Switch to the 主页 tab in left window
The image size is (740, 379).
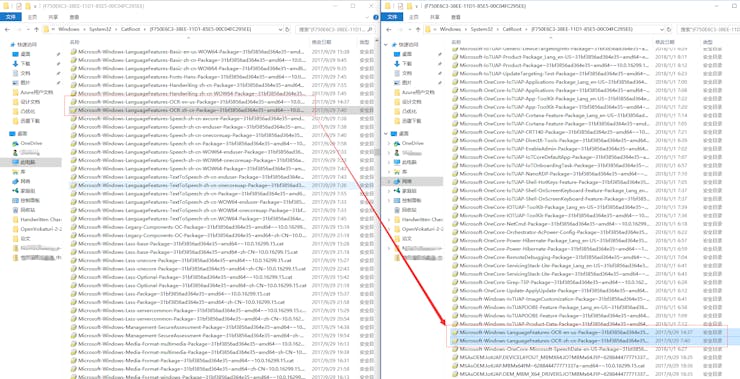(33, 17)
